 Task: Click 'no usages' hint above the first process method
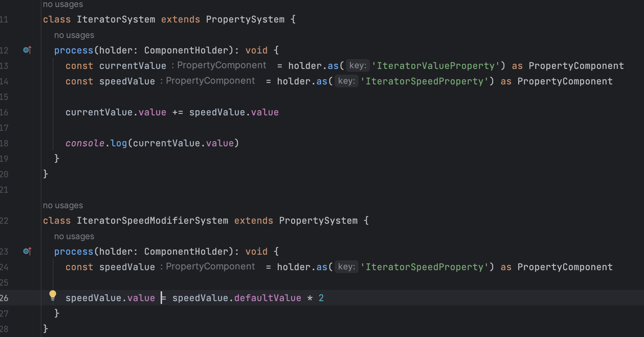tap(74, 35)
